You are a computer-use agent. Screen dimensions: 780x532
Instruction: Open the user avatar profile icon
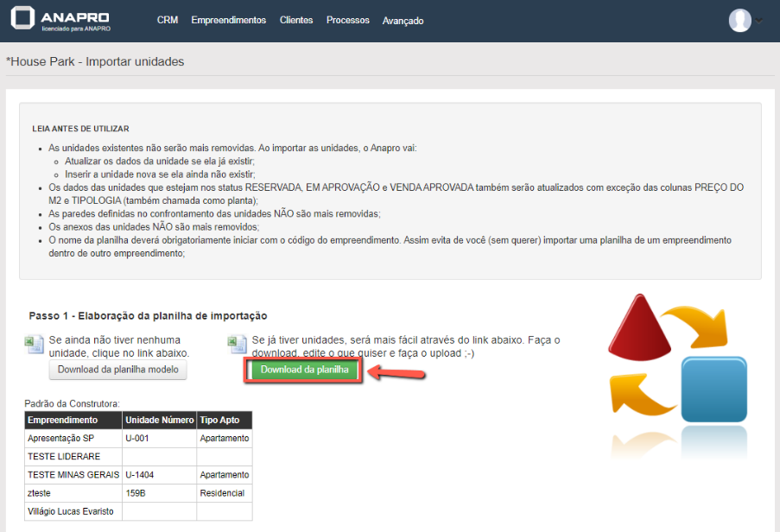(x=739, y=21)
